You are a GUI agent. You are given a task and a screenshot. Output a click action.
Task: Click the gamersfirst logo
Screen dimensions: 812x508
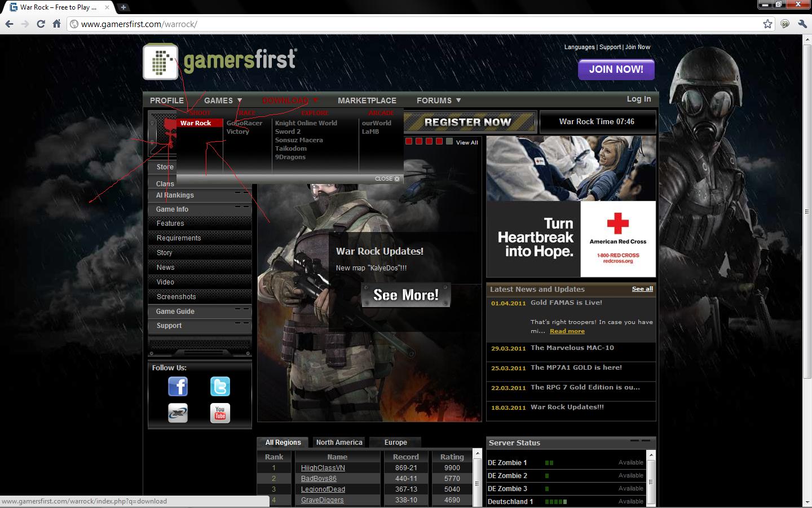(220, 61)
